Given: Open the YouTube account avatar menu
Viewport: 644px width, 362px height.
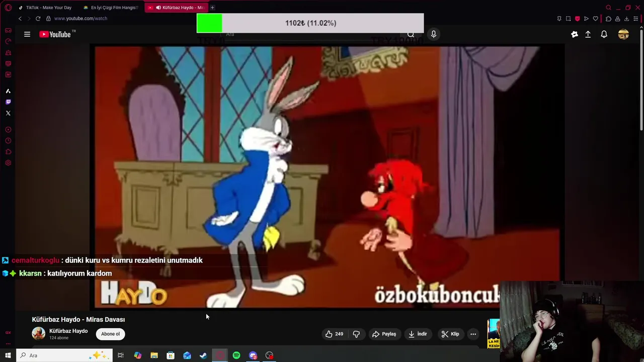Looking at the screenshot, I should (623, 34).
